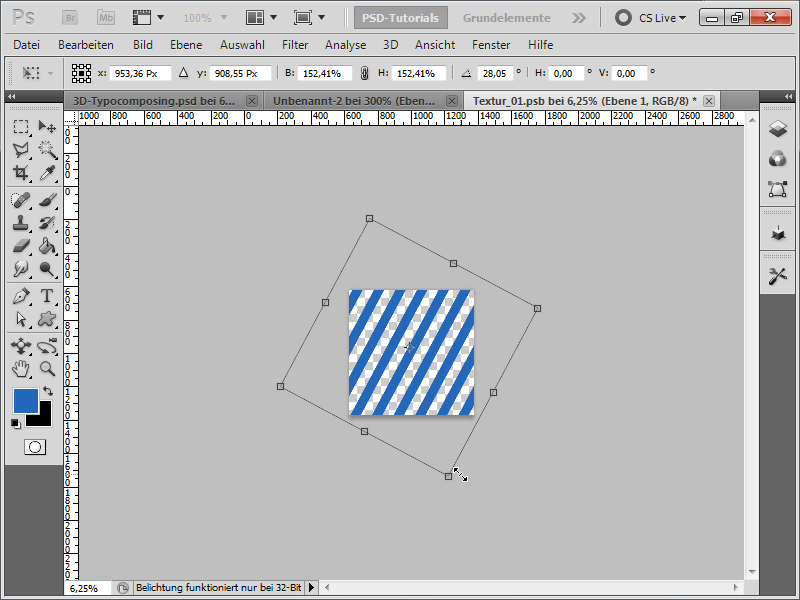The height and width of the screenshot is (600, 800).
Task: Switch to the Unbenannt-2 document tab
Action: (354, 101)
